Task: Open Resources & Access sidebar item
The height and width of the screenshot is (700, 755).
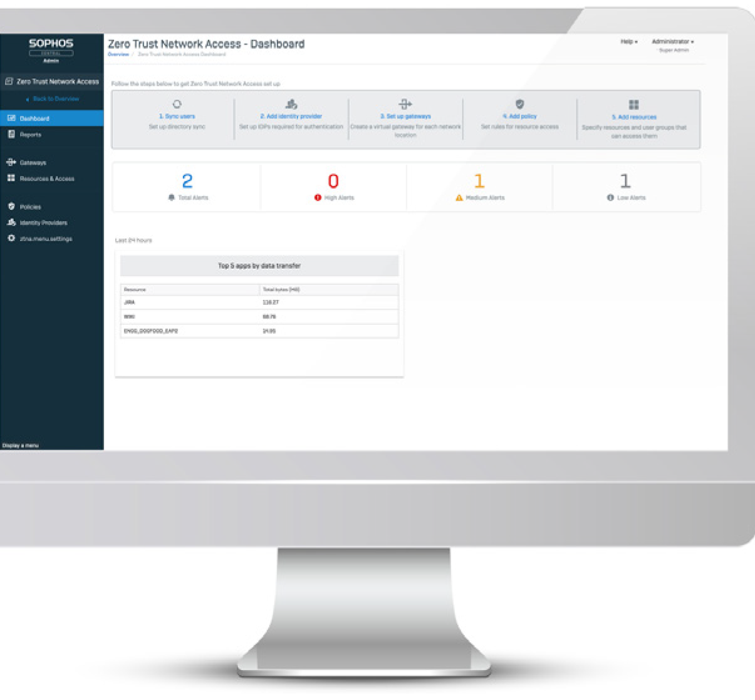Action: pos(46,179)
